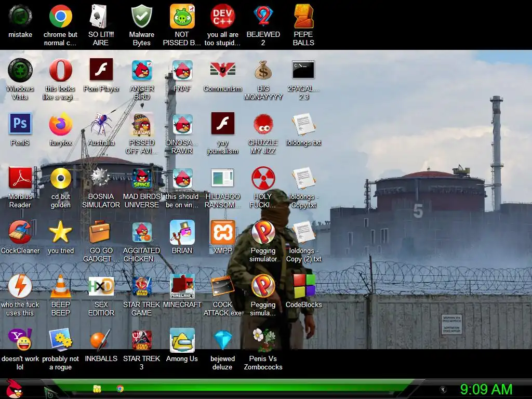The image size is (532, 399).
Task: Open the Communism icon
Action: [222, 70]
